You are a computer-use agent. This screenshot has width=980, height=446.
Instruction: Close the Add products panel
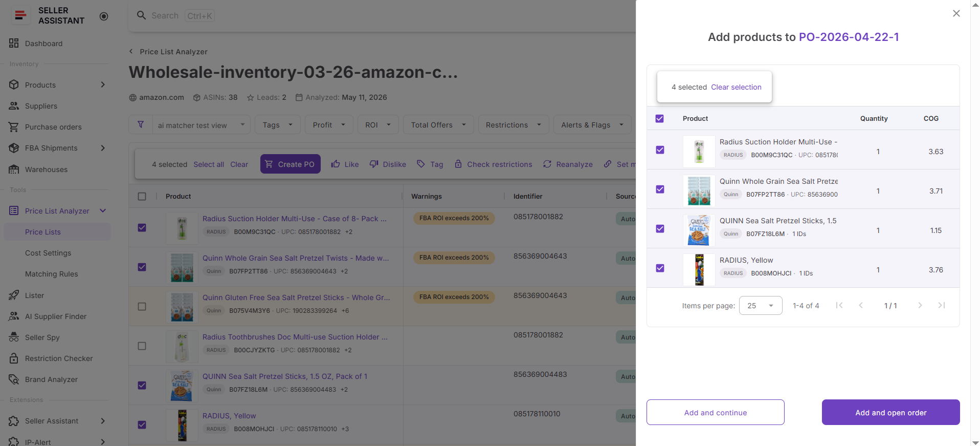(x=956, y=13)
